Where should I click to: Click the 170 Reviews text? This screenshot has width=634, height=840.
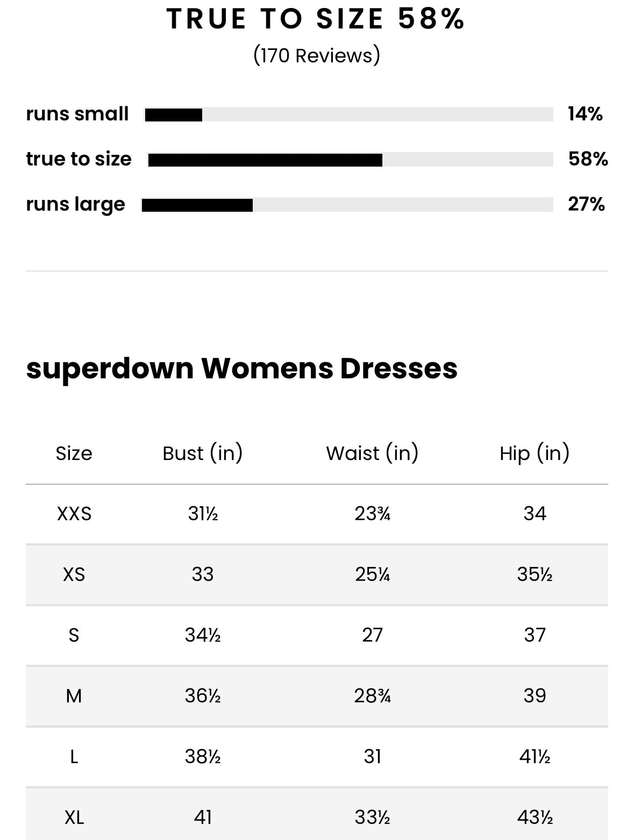tap(317, 55)
